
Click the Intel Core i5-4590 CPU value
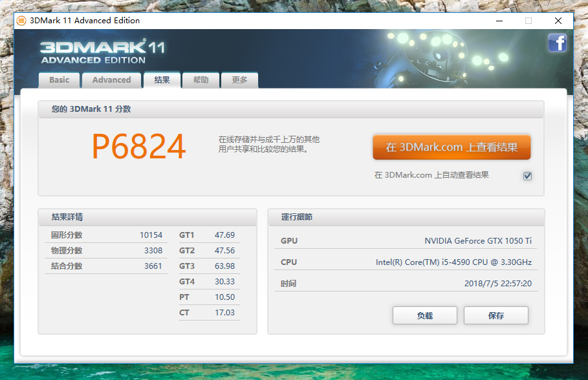pos(453,262)
